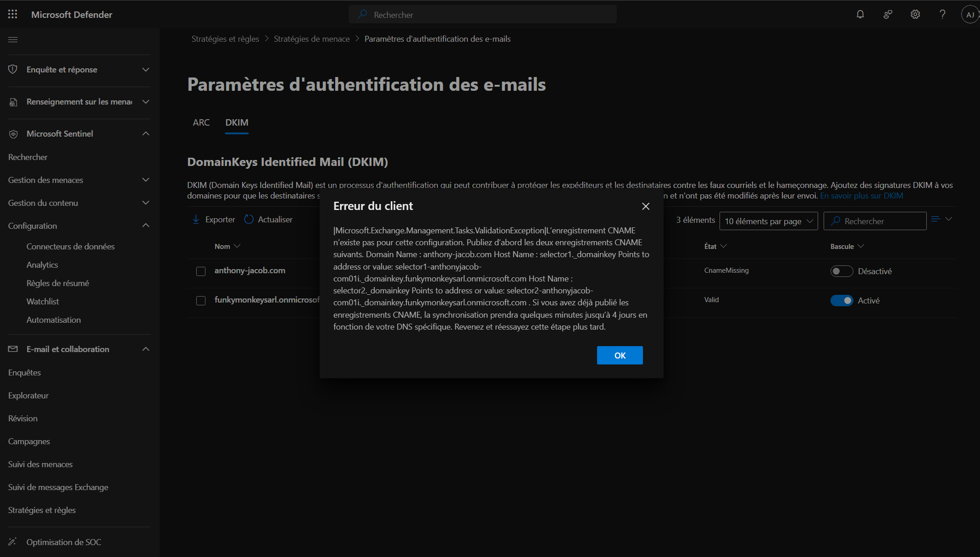980x557 pixels.
Task: Open the AJ account avatar
Action: [970, 15]
